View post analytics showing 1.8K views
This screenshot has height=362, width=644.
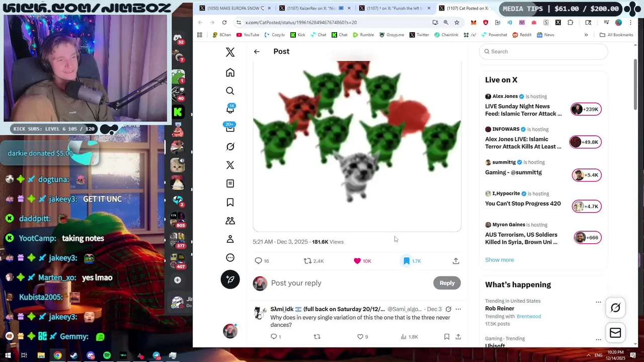(409, 337)
